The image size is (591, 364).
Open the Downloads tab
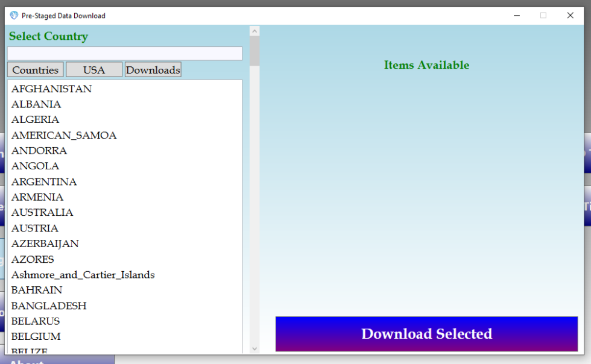pos(153,69)
